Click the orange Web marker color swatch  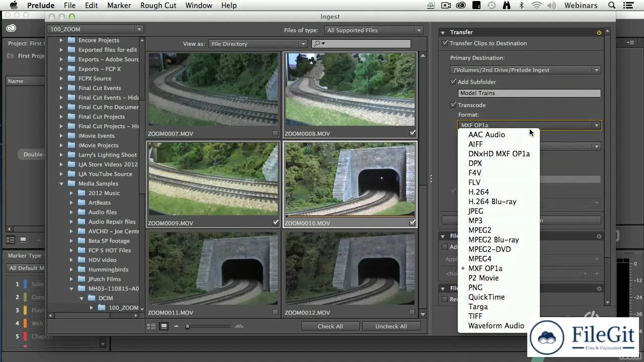25,323
